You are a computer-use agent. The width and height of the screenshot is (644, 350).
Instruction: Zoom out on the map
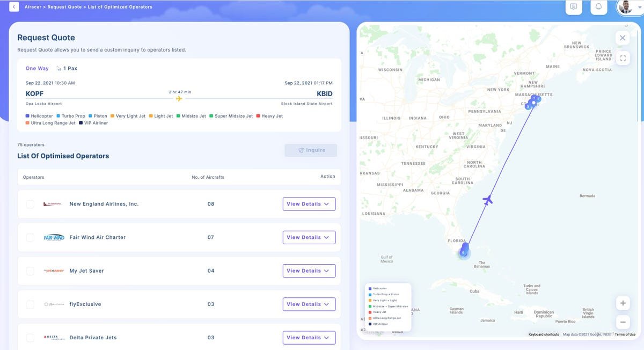point(623,322)
